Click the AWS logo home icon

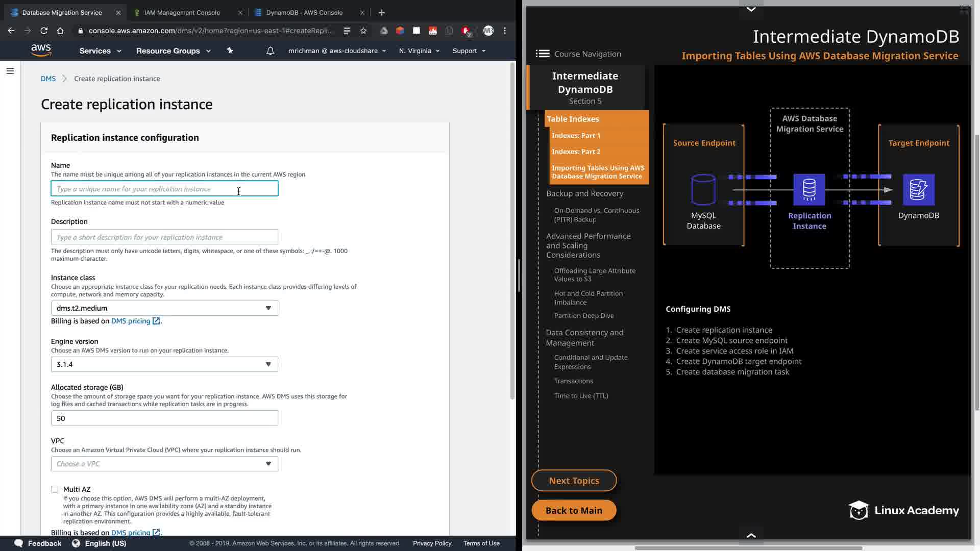point(41,50)
